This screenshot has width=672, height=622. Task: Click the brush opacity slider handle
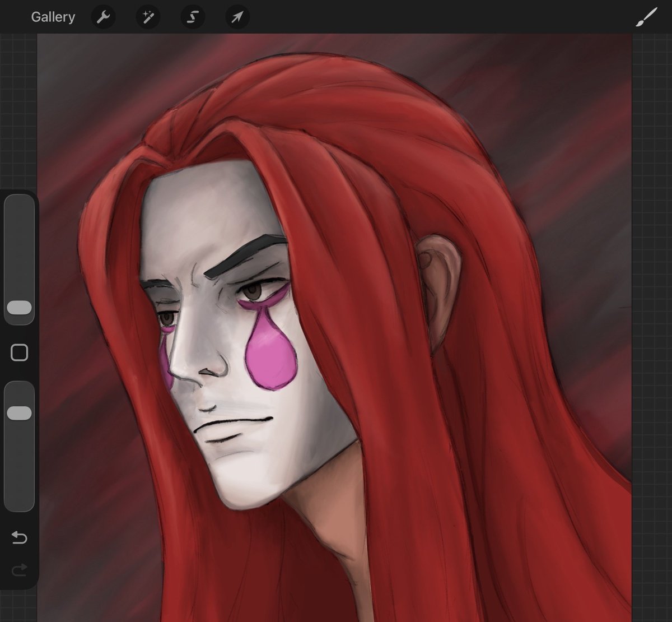(20, 413)
